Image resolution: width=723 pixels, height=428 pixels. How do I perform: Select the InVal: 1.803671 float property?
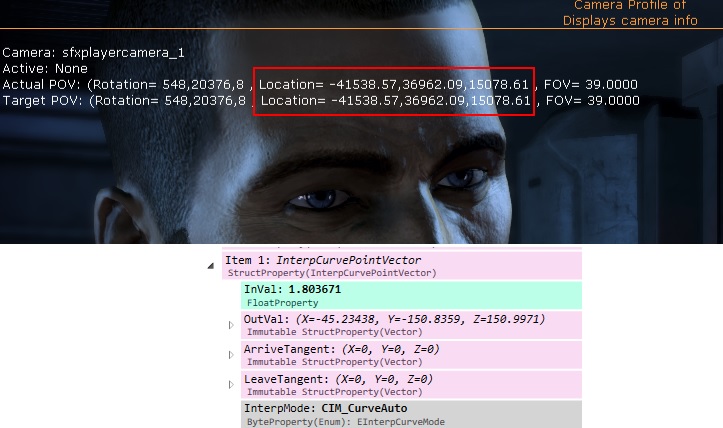click(x=411, y=296)
